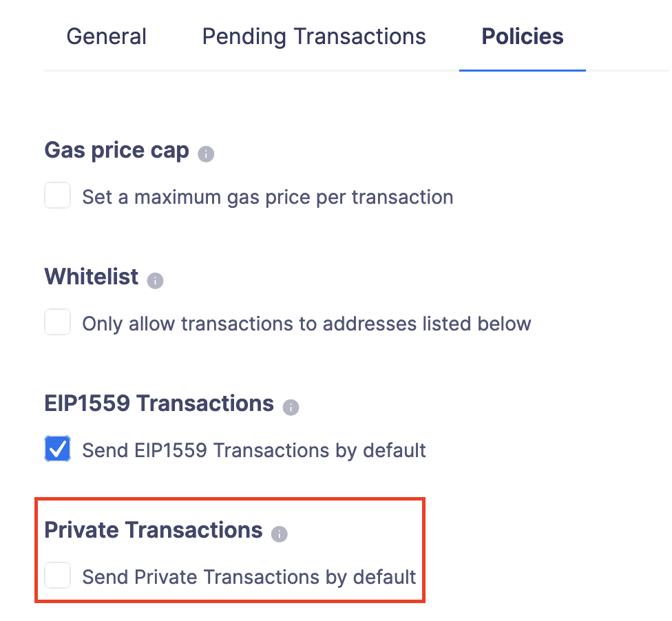672x621 pixels.
Task: Click the Private Transactions info icon
Action: click(280, 534)
